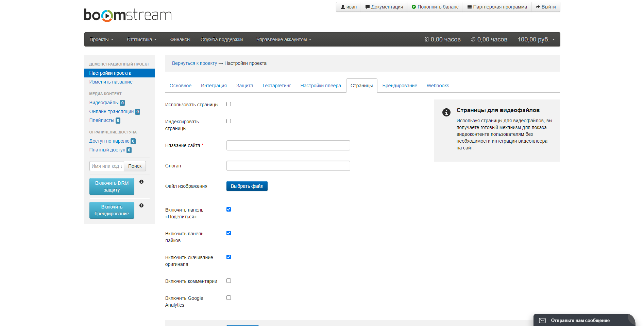644x326 pixels.
Task: Uncheck Включить скачивание оригинала
Action: (x=229, y=257)
